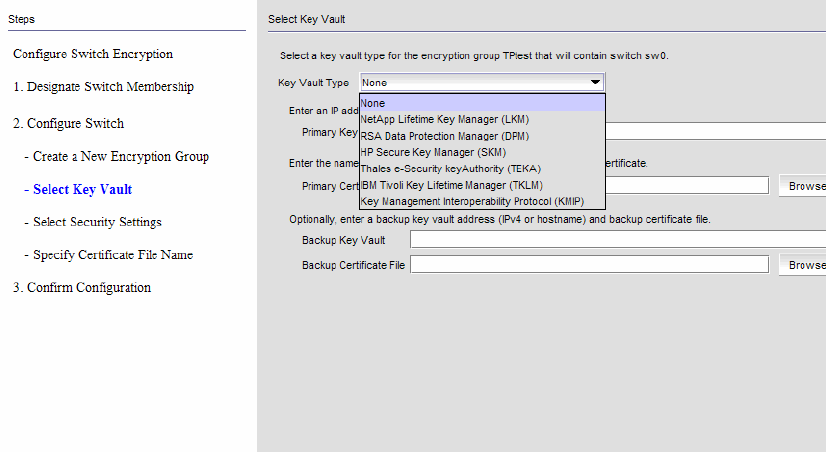
Task: Click the Primary Key Vault address field
Action: click(x=715, y=131)
